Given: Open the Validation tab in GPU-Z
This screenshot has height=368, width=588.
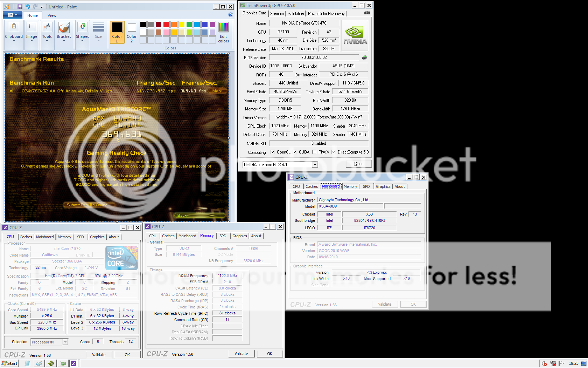Looking at the screenshot, I should pyautogui.click(x=296, y=14).
